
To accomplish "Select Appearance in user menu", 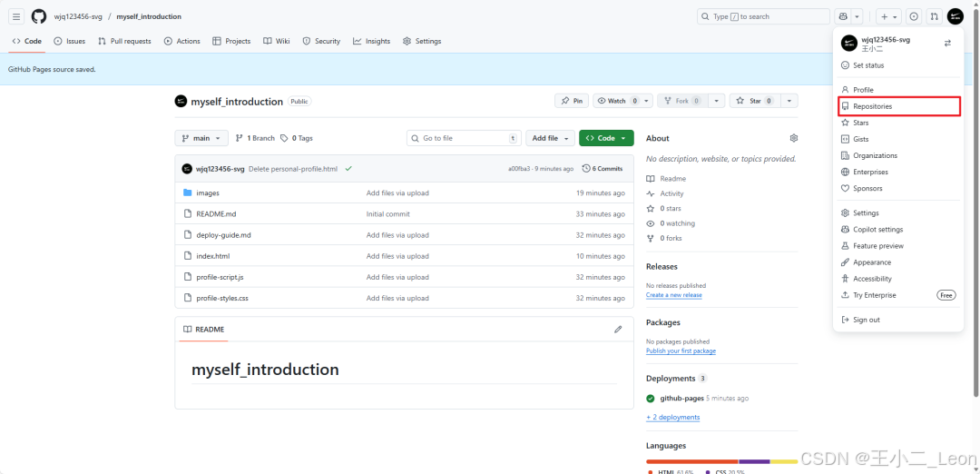I will point(898,262).
